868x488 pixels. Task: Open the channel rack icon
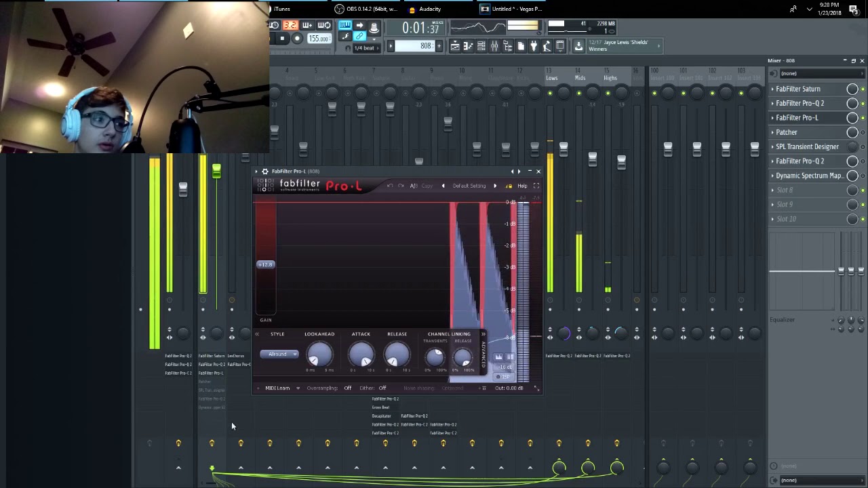[x=481, y=46]
